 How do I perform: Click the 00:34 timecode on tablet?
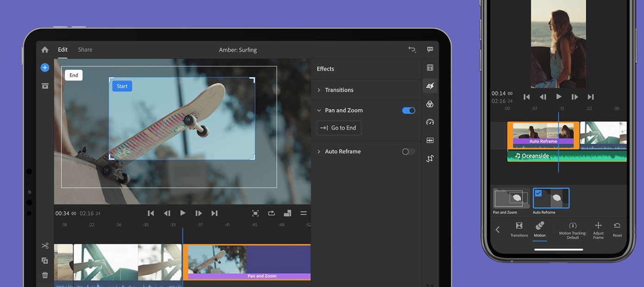point(66,213)
